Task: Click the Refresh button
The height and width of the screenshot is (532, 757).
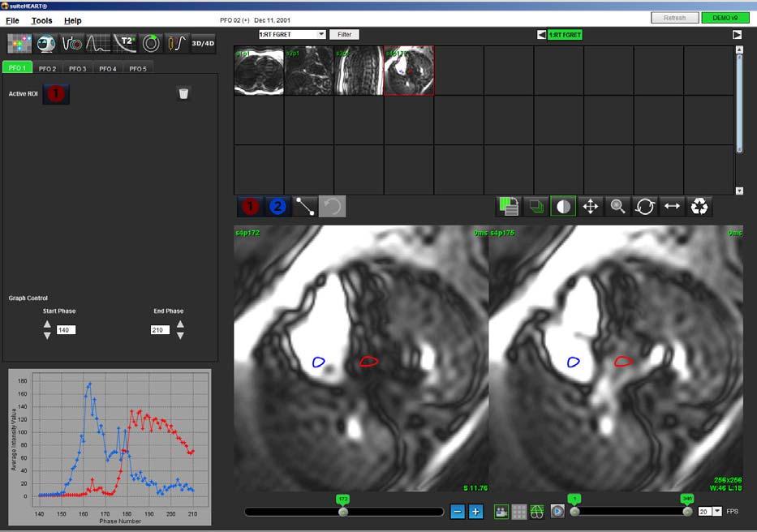Action: 674,18
